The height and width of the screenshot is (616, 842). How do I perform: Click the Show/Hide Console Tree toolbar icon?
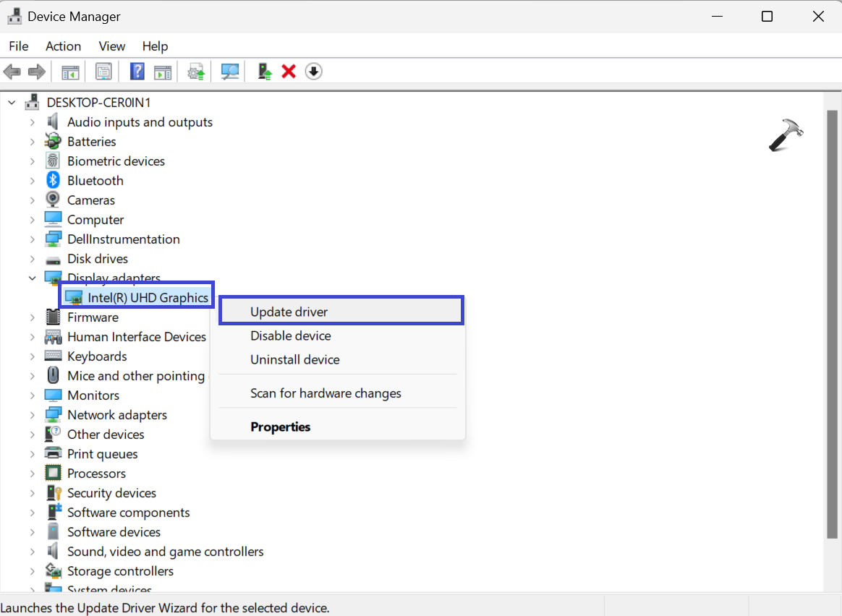70,72
